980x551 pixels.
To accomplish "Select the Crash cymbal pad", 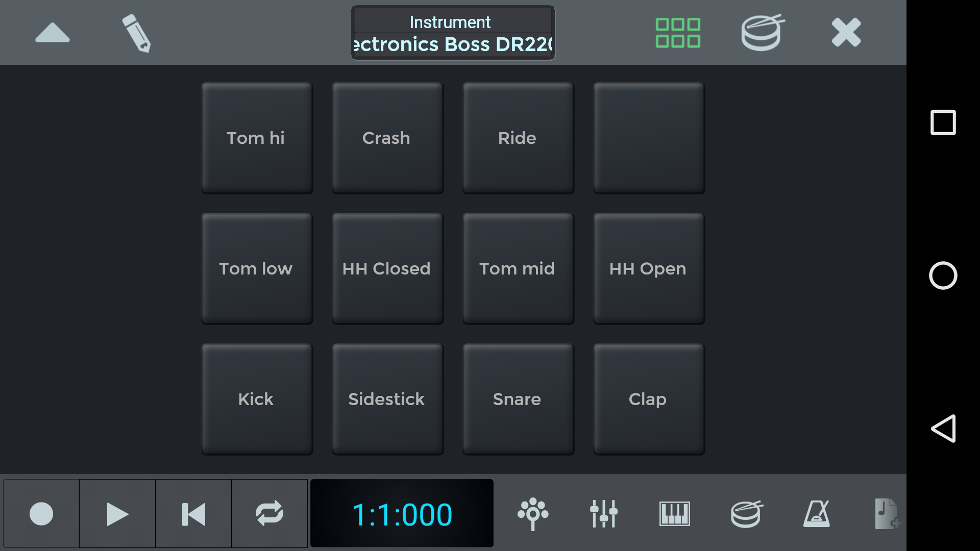I will click(x=387, y=138).
